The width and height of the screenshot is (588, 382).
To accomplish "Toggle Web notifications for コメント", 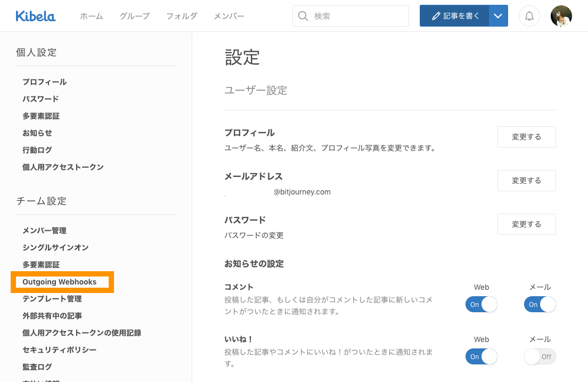I will [x=481, y=304].
